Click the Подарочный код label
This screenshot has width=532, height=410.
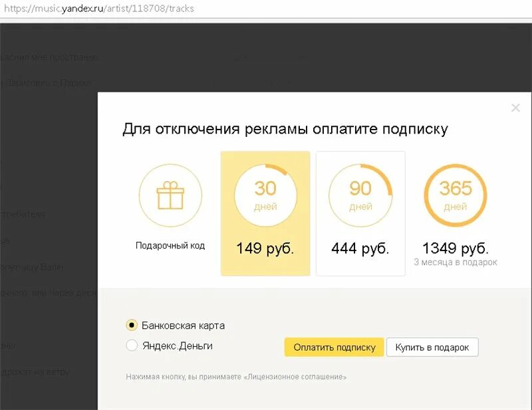(170, 245)
